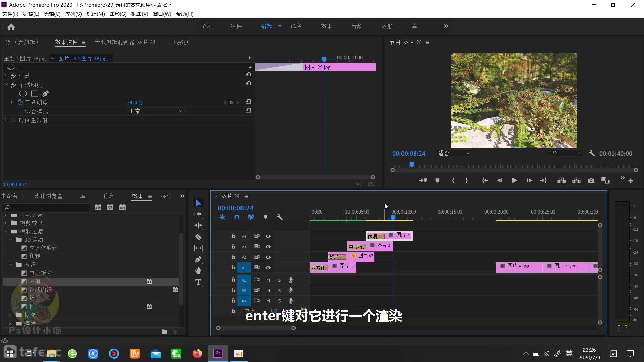The image size is (644, 362).
Task: Filter effects by YUV icon
Action: coord(122,207)
